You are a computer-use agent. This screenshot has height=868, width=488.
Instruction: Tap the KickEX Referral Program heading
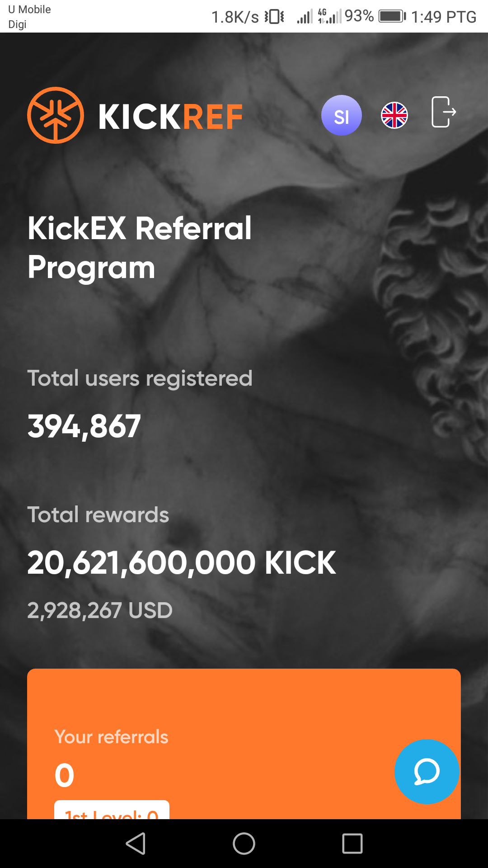click(140, 247)
